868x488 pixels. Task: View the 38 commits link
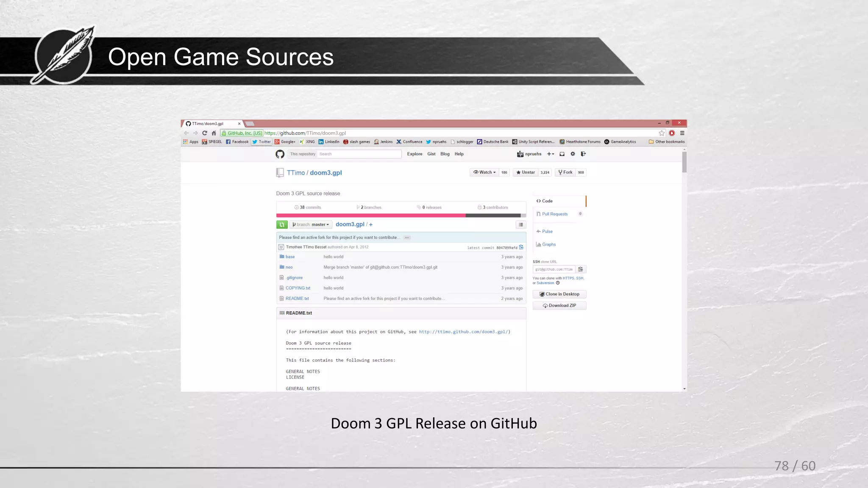(x=308, y=208)
